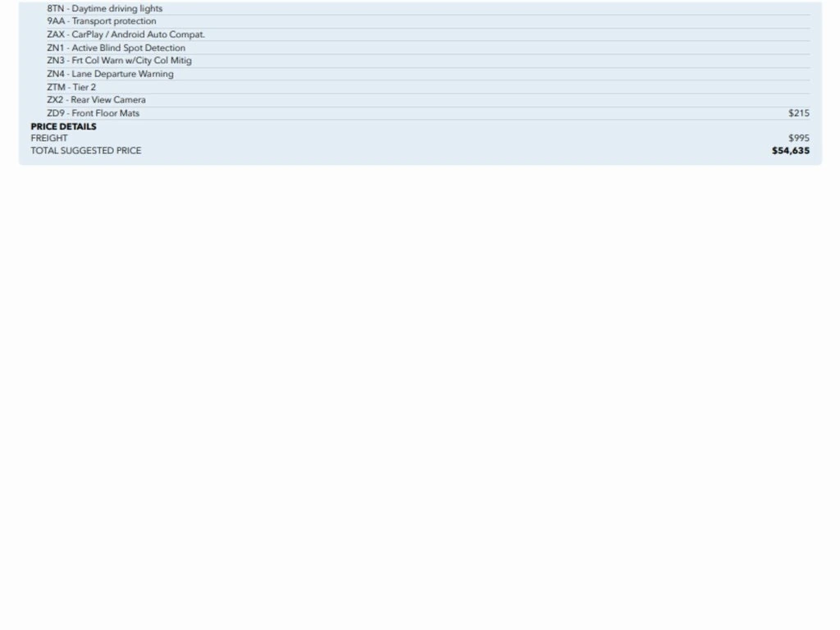Click the ZAX option code
The width and height of the screenshot is (840, 630).
point(55,34)
